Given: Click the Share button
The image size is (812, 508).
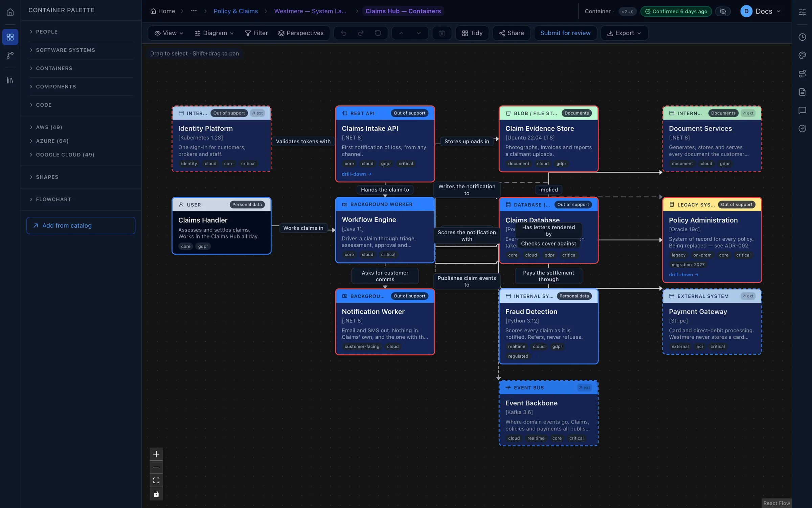Looking at the screenshot, I should 511,33.
